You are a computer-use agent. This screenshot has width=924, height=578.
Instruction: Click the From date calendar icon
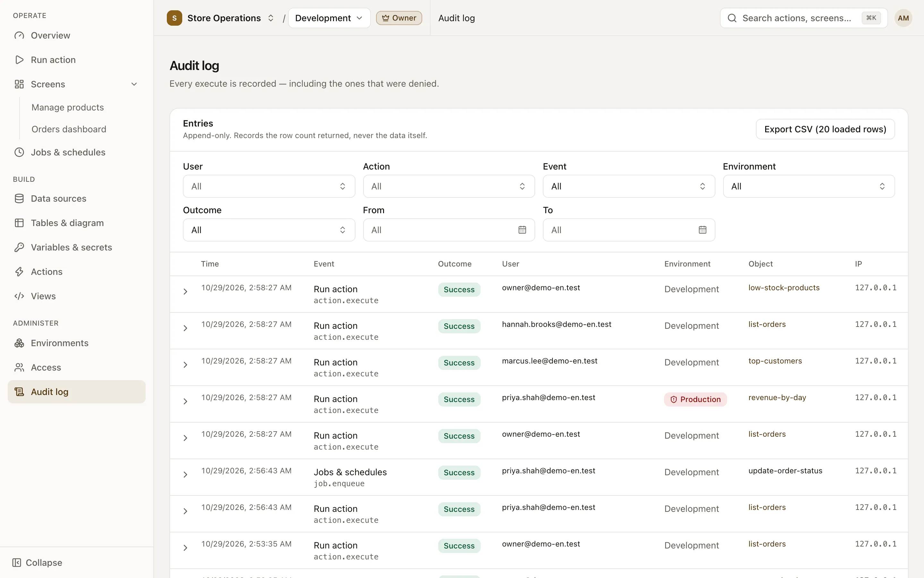pos(522,230)
